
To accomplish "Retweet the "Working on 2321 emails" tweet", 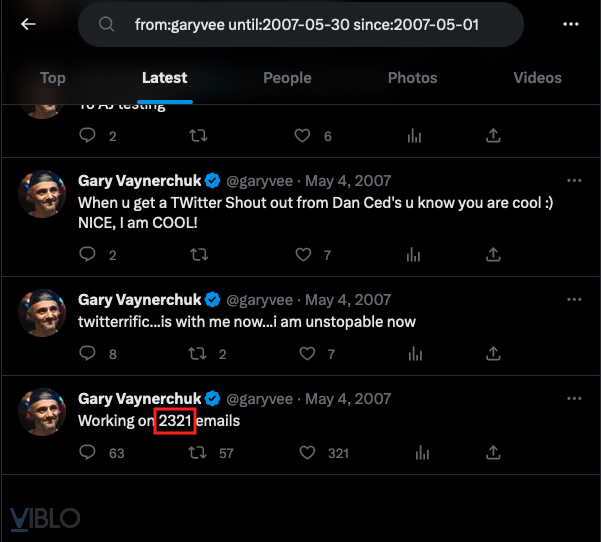I will 198,453.
